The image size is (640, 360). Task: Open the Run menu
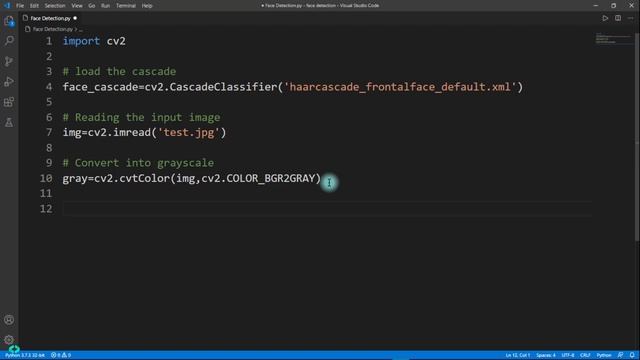(x=105, y=6)
